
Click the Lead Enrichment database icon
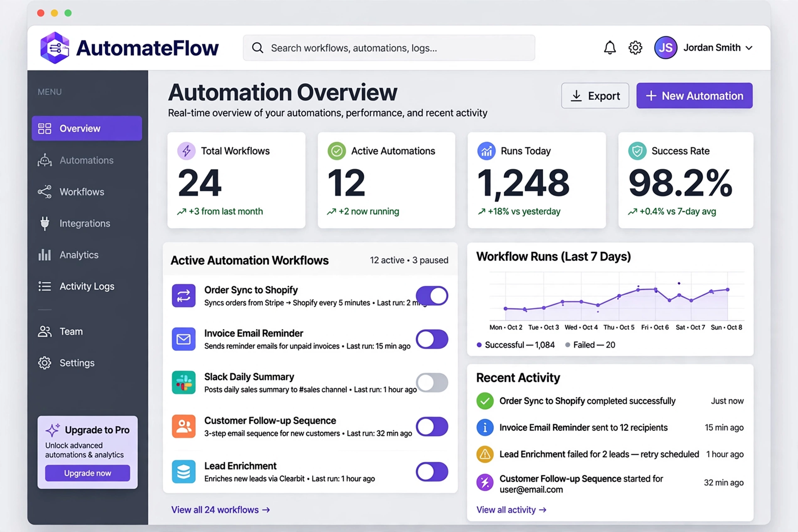[x=184, y=471]
